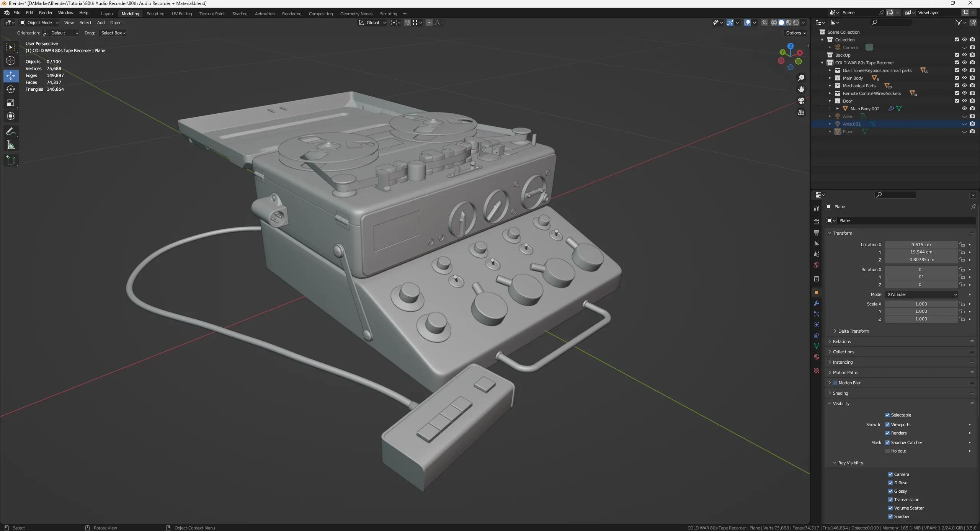Open the Render menu

(x=46, y=13)
